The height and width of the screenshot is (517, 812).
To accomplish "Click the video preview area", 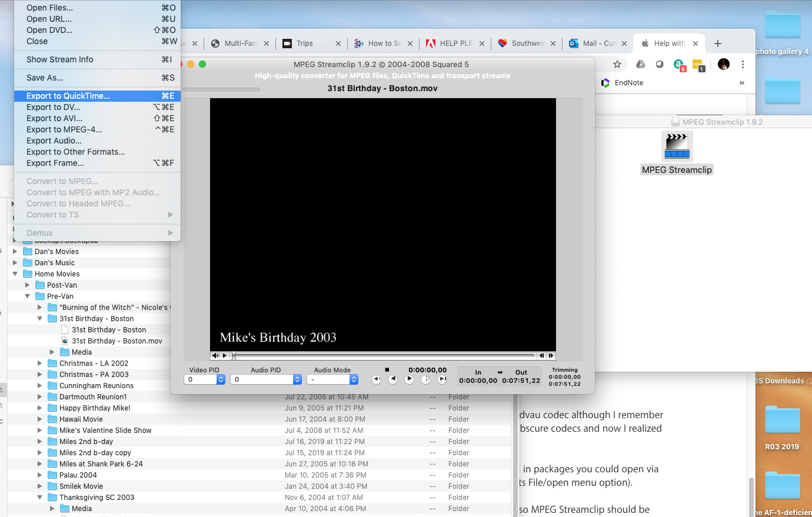I will (x=383, y=225).
